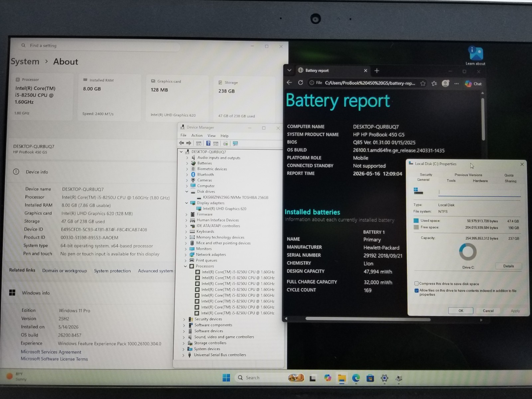Switch to Hardware tab in disk properties

pos(480,181)
